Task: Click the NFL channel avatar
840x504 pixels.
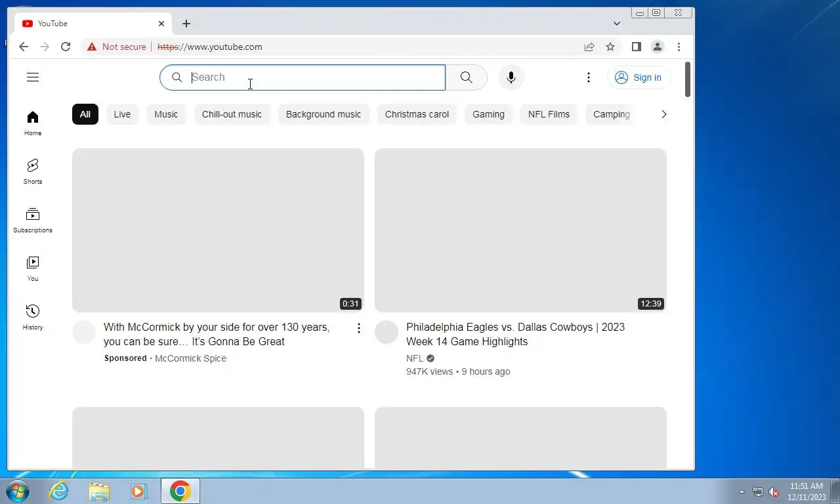Action: click(x=387, y=333)
